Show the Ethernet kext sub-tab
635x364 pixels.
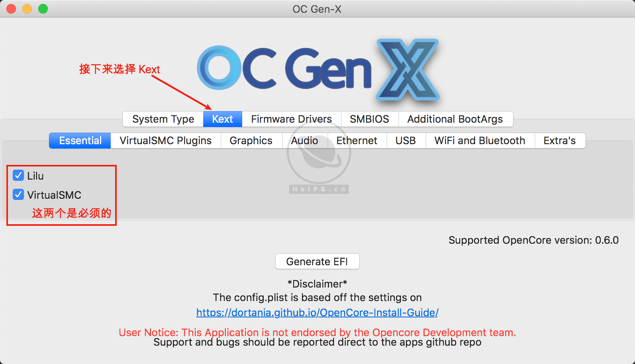coord(357,141)
